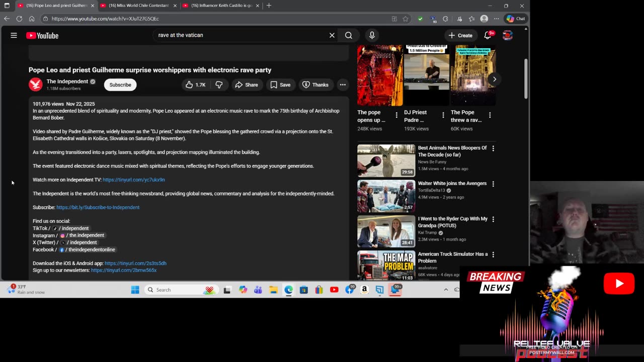Dislike the video with thumbs down
The image size is (644, 362).
tap(219, 85)
